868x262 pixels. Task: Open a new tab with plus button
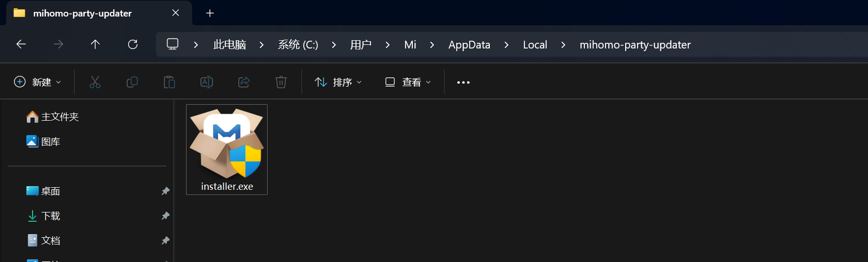(x=210, y=13)
